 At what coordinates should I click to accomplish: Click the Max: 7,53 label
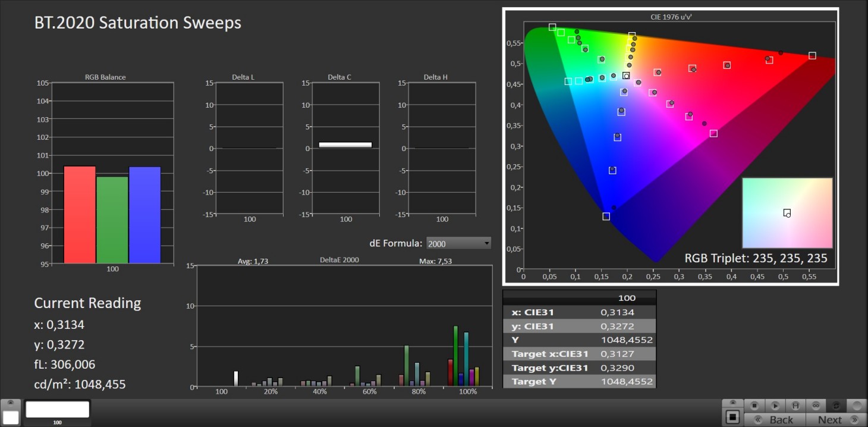click(x=436, y=260)
